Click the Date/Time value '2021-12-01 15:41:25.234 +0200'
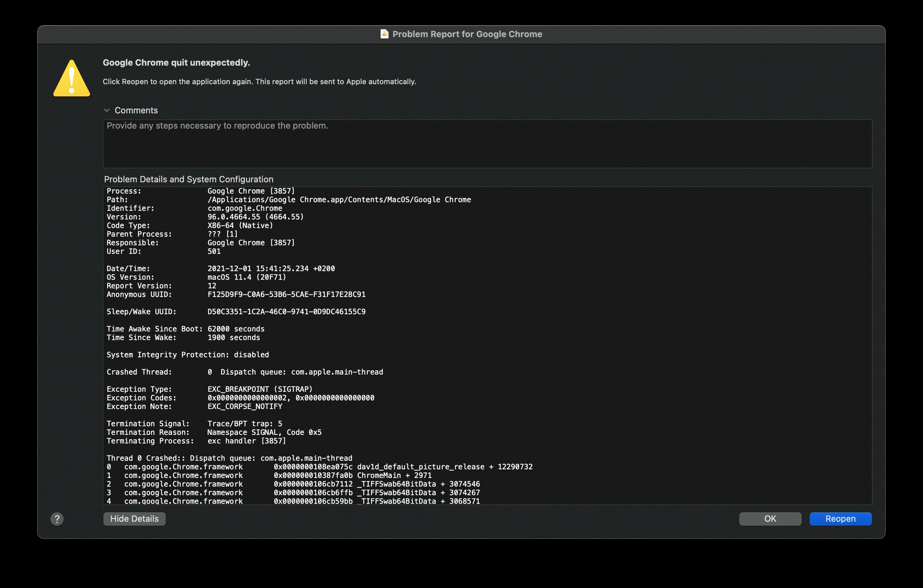Viewport: 923px width, 588px height. [271, 269]
